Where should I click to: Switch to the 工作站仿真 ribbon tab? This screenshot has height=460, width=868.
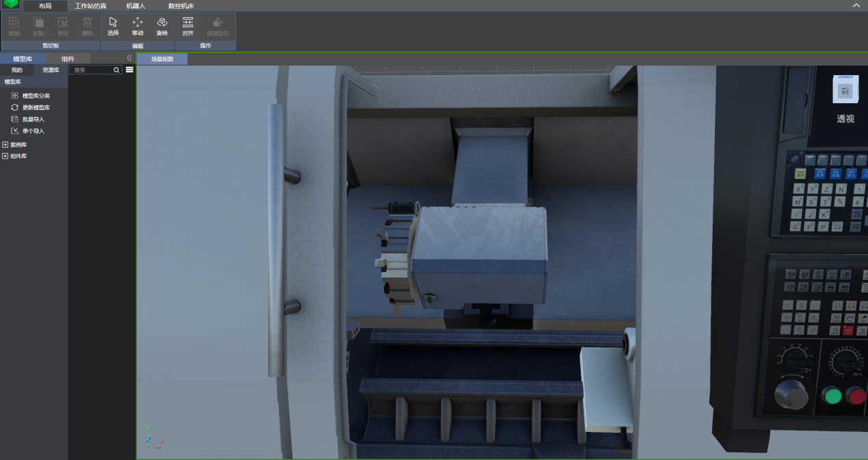[90, 5]
